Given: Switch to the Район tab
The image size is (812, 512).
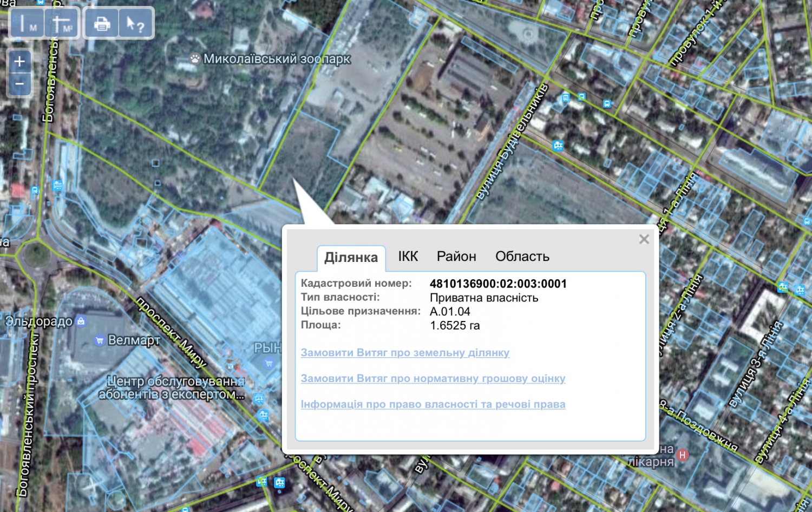Looking at the screenshot, I should click(x=456, y=257).
